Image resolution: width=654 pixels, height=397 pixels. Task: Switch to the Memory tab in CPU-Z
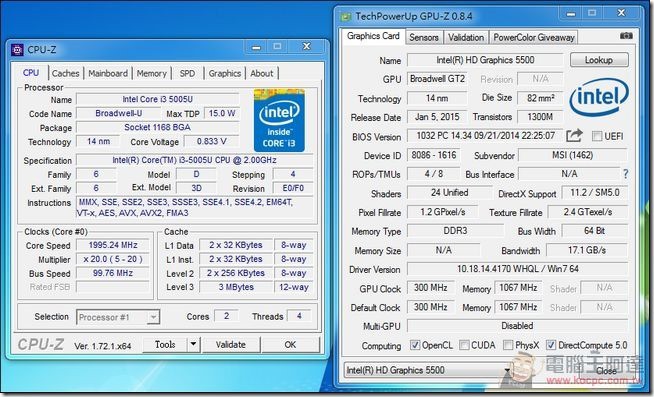coord(151,73)
